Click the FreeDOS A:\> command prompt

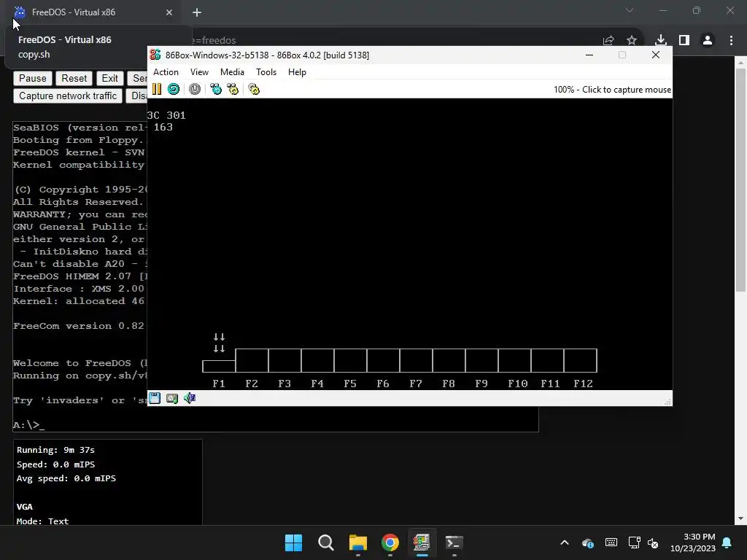[x=28, y=425]
